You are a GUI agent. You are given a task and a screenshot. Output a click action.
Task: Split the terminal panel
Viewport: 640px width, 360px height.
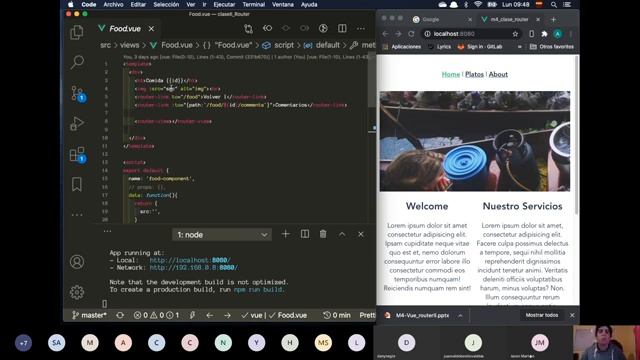[x=304, y=234]
